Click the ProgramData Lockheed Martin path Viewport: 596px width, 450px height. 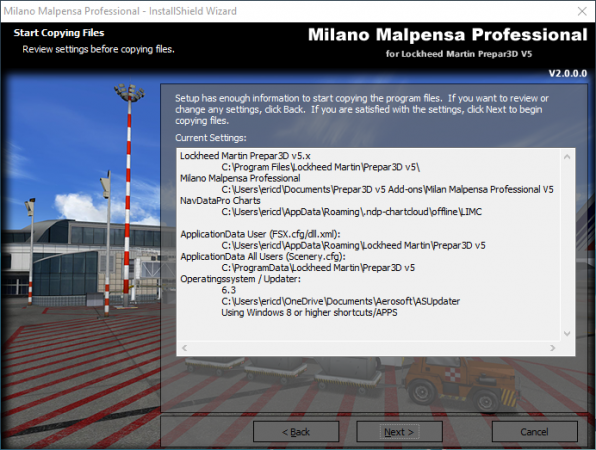(318, 268)
